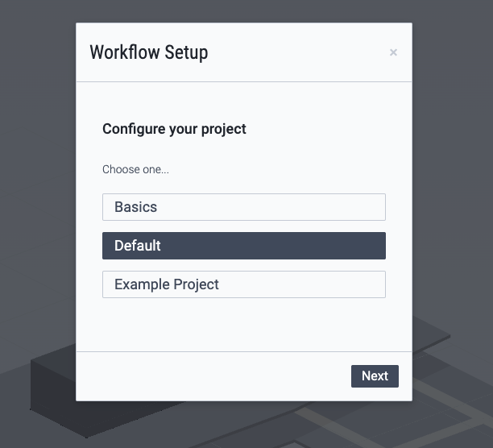
Task: Click the Choose one... label
Action: pos(135,169)
